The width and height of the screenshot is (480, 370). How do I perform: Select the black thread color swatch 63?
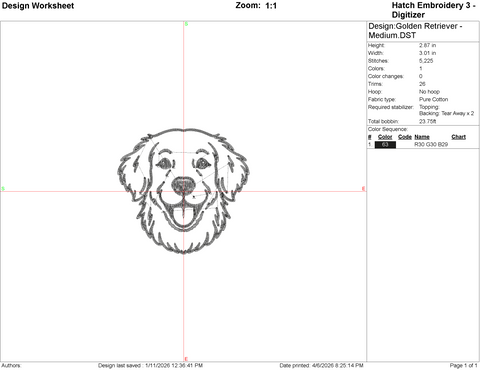pyautogui.click(x=385, y=145)
